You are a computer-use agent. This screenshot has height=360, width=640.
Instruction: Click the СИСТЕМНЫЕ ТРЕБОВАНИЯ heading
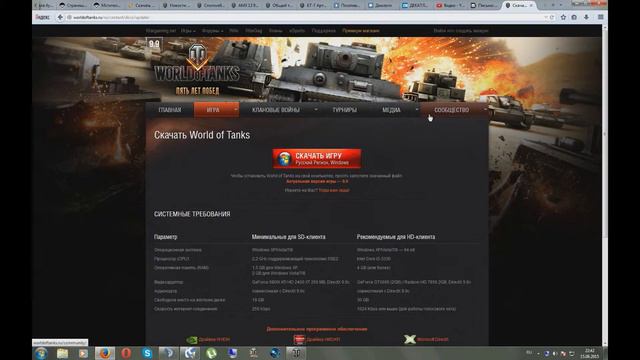pos(192,214)
